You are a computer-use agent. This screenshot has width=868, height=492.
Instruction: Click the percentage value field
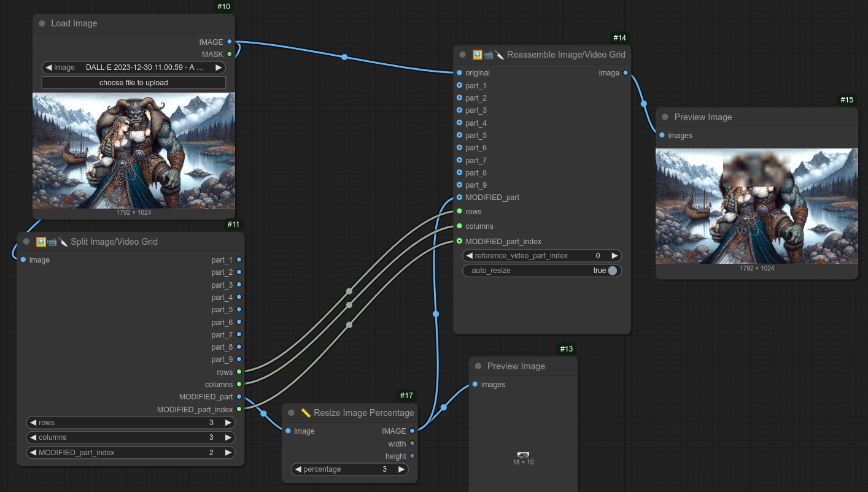coord(349,469)
